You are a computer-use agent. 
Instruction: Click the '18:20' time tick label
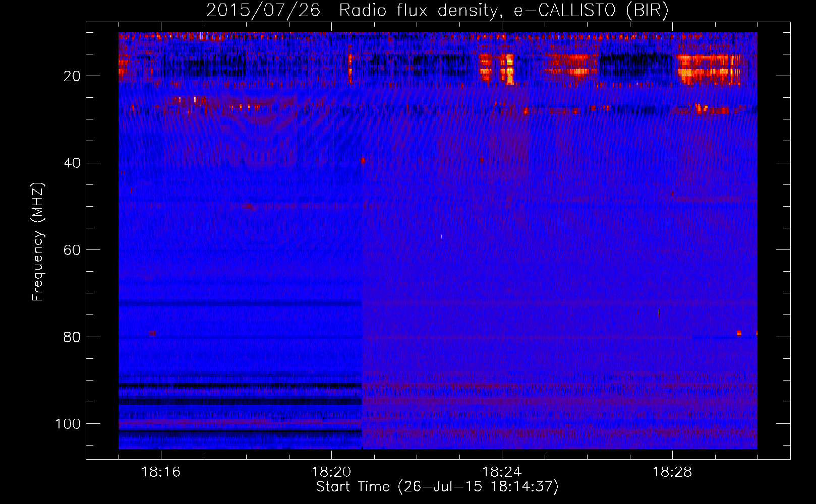[x=331, y=472]
